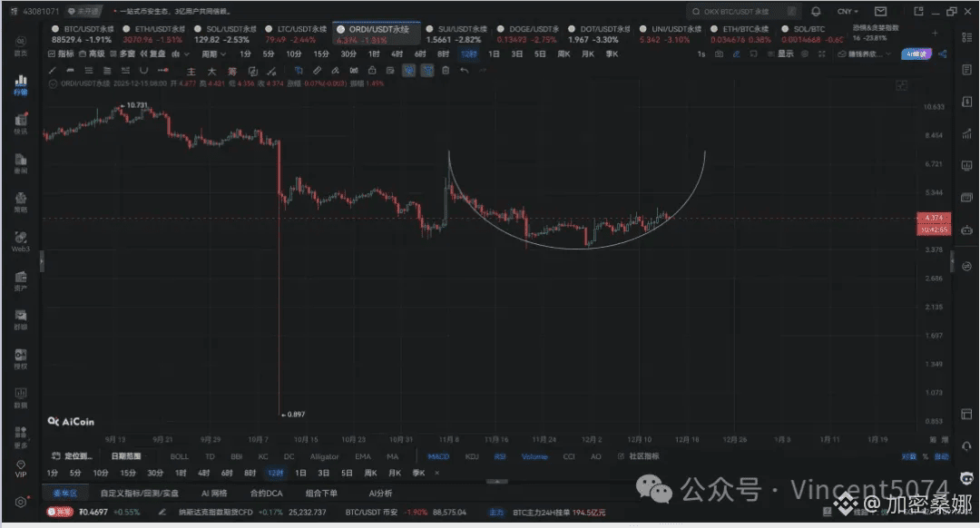Screen dimensions: 980x528
Task: Expand the cloud layout name dropdown
Action: (x=865, y=54)
